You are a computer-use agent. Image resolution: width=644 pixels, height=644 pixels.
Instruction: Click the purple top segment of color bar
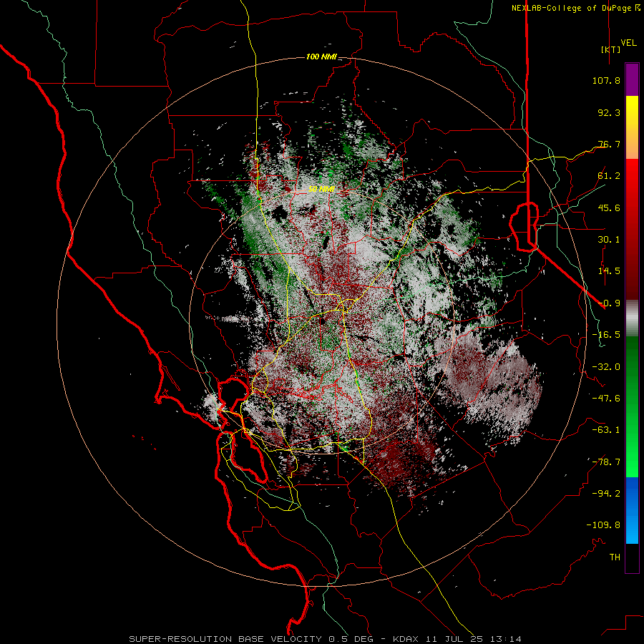click(632, 79)
